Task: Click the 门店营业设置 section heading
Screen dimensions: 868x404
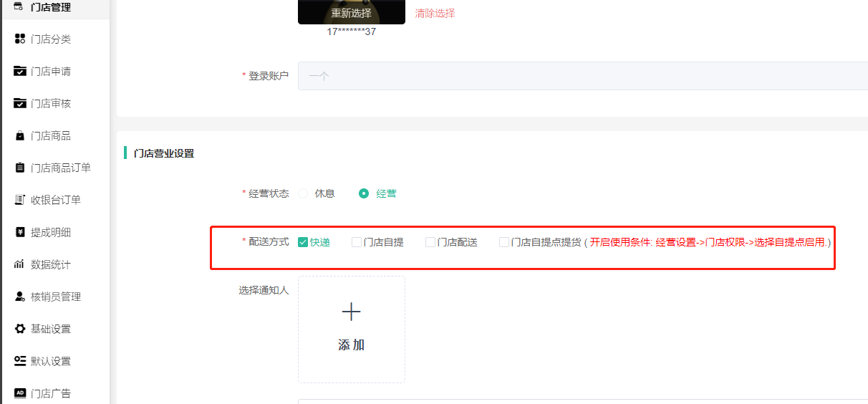Action: [164, 153]
